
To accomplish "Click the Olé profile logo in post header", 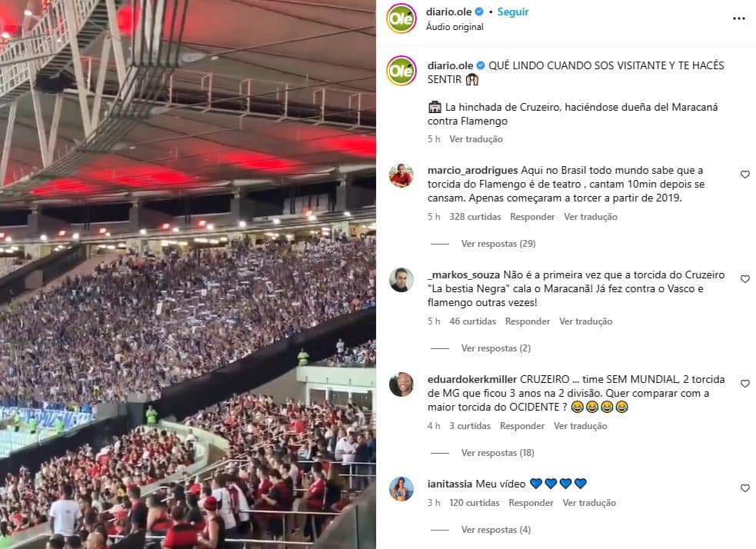I will point(401,18).
